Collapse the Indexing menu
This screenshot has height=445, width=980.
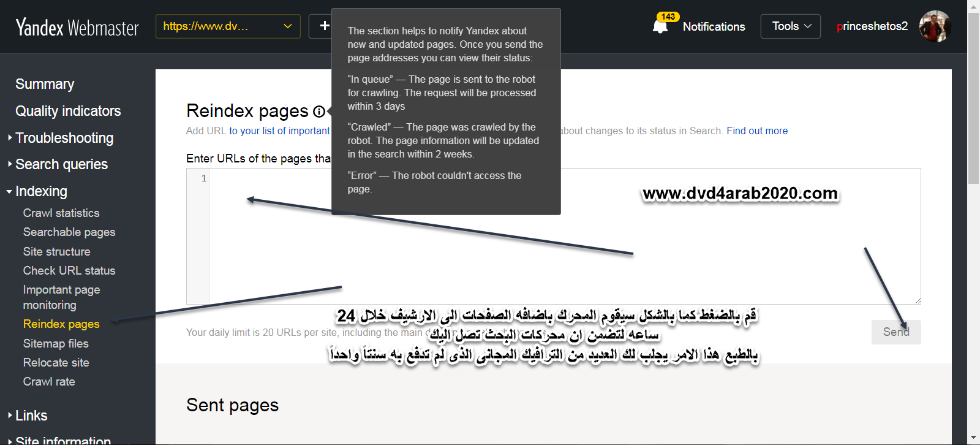coord(41,191)
